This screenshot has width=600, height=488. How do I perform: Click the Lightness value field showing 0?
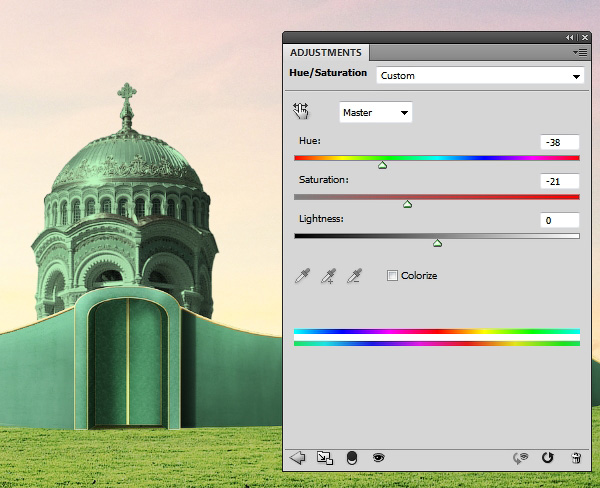(559, 220)
